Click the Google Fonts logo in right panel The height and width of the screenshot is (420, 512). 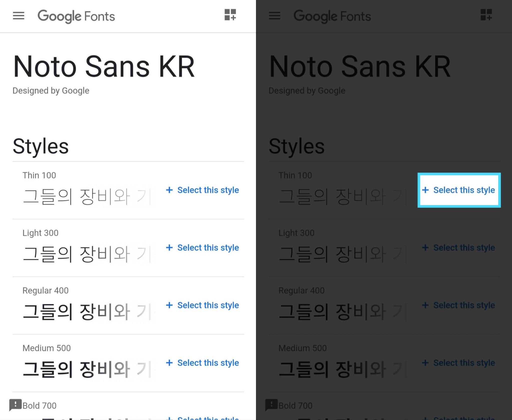point(332,16)
